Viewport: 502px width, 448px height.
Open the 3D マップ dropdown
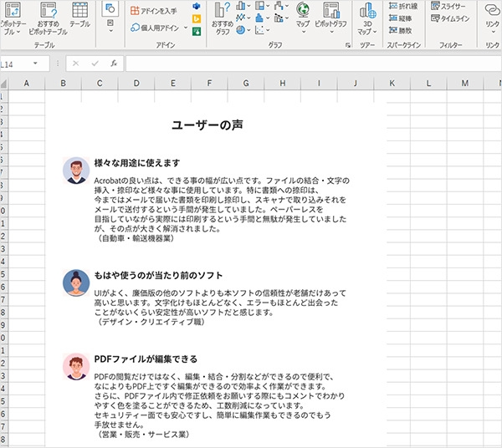click(x=375, y=32)
